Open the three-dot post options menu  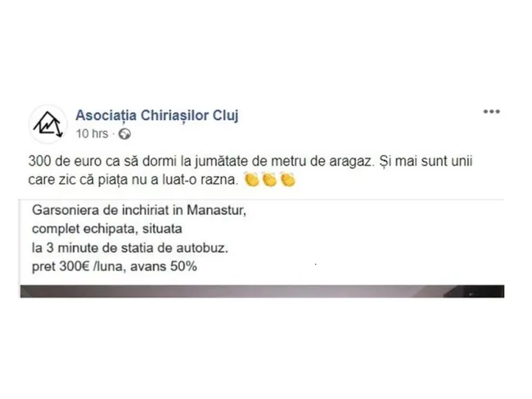(491, 111)
